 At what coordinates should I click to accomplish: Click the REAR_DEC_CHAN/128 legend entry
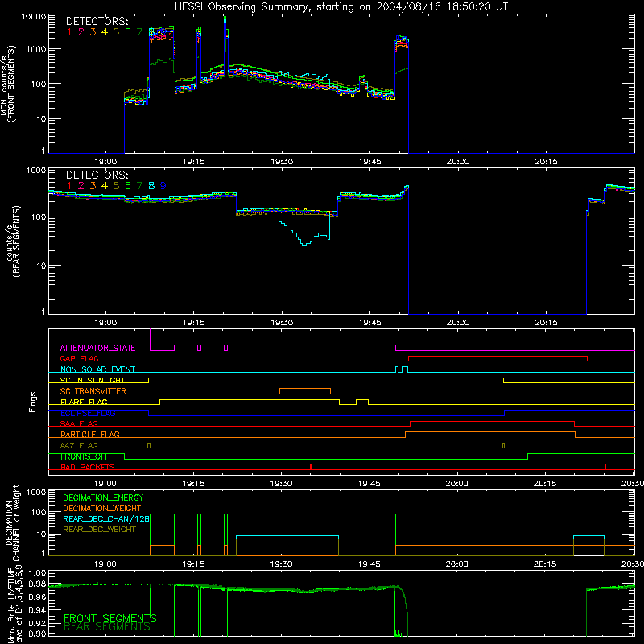point(106,519)
